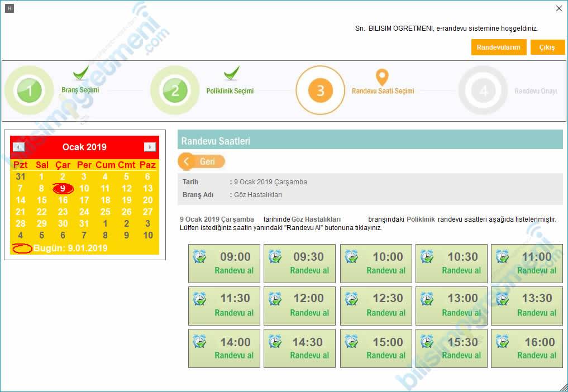The image size is (568, 392).
Task: Click Randevu al for 15:00 appointment
Action: (386, 356)
